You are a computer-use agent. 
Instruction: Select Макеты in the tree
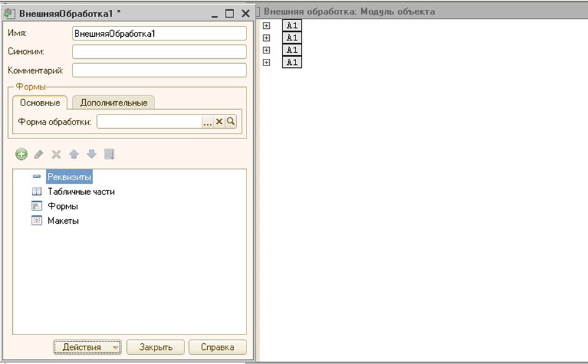click(63, 221)
